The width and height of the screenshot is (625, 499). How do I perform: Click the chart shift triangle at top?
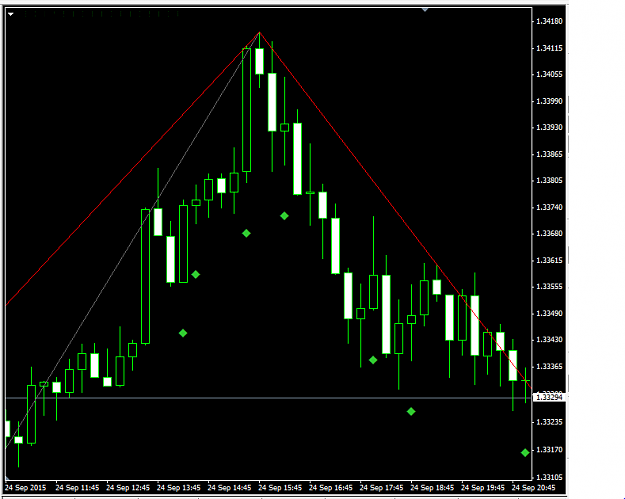(x=425, y=9)
